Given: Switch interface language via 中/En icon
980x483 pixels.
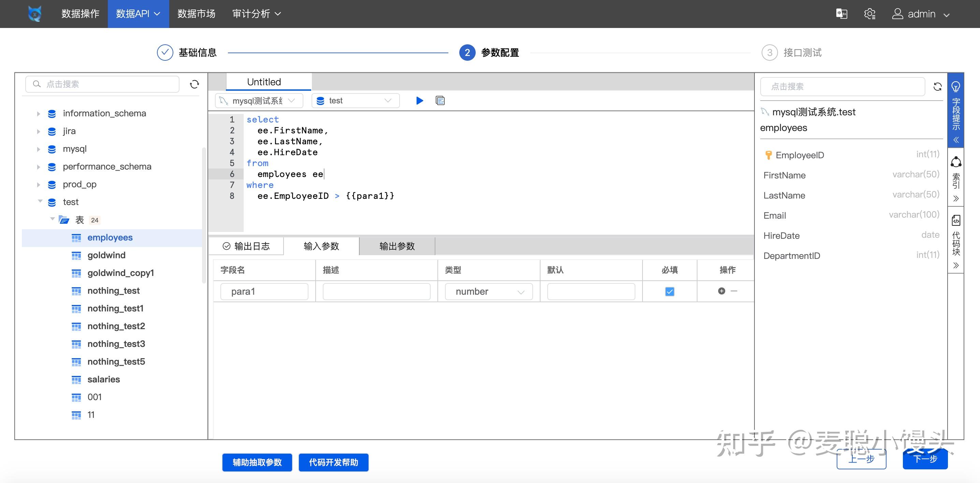Looking at the screenshot, I should (841, 13).
